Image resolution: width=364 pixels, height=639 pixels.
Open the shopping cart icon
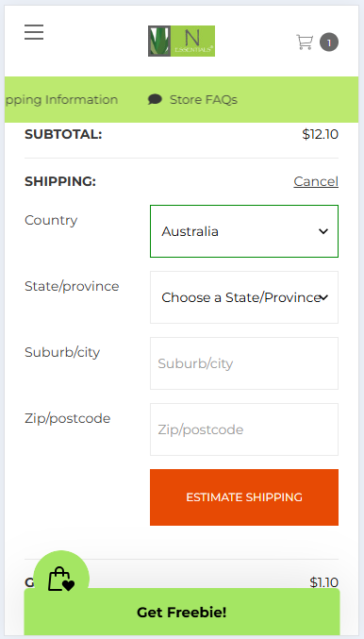click(305, 42)
